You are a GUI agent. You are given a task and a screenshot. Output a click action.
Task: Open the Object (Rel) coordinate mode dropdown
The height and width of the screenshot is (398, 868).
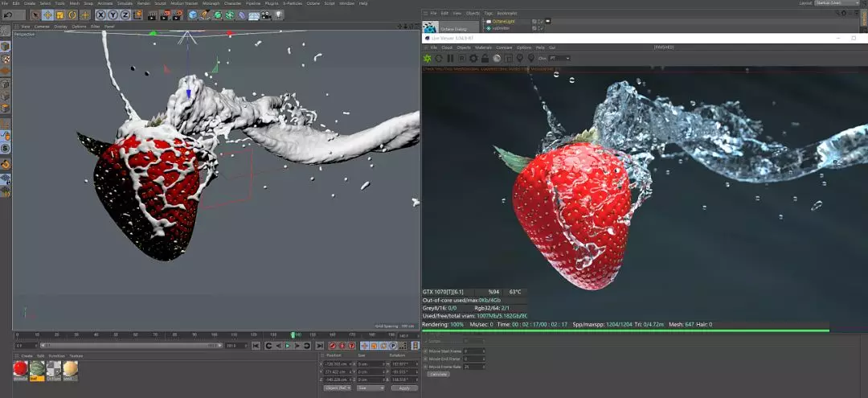pos(337,388)
